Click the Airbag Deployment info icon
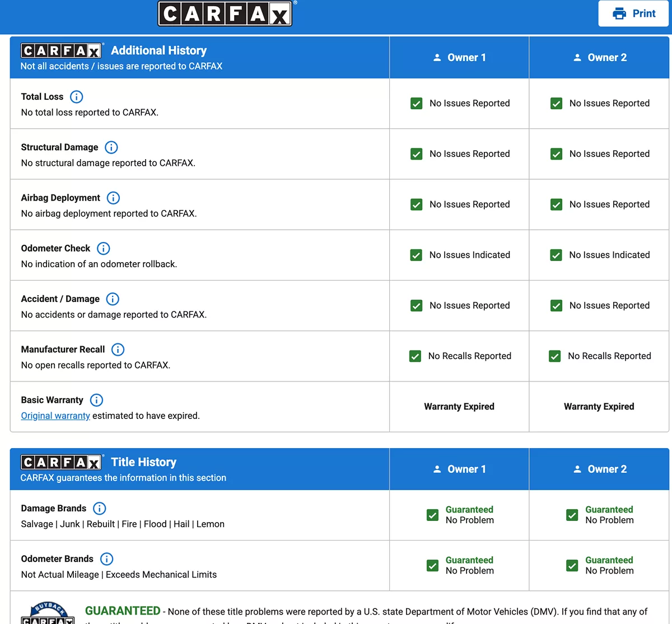The width and height of the screenshot is (672, 624). (x=113, y=198)
